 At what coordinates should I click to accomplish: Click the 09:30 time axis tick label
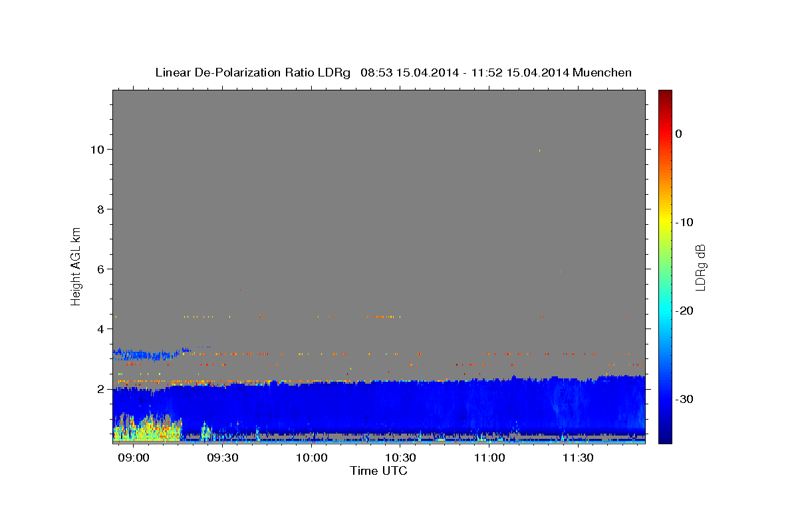[x=223, y=458]
